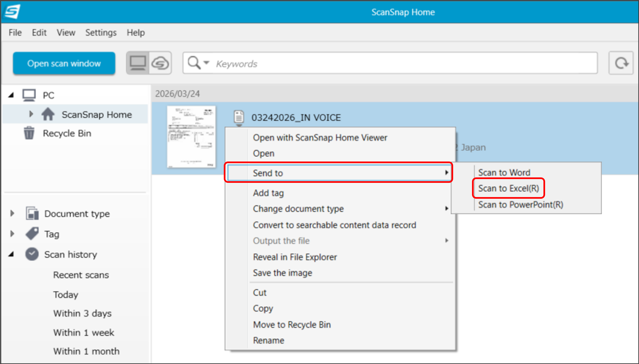Screen dimensions: 639x364
Task: Select Within 1 week scan filter
Action: click(84, 332)
